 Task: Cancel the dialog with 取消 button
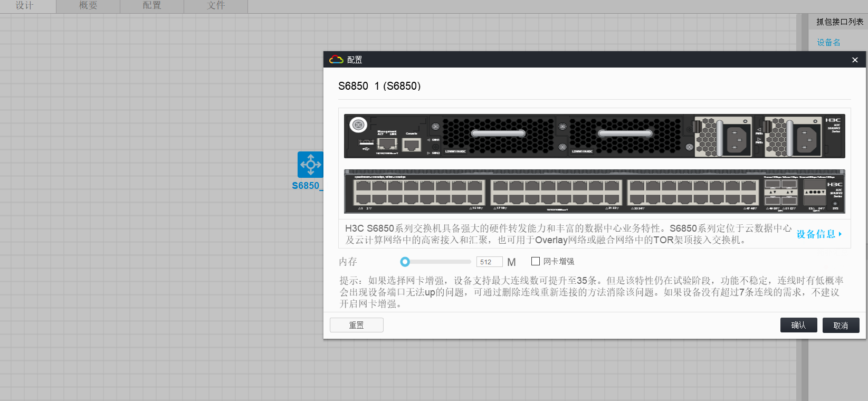(x=841, y=325)
